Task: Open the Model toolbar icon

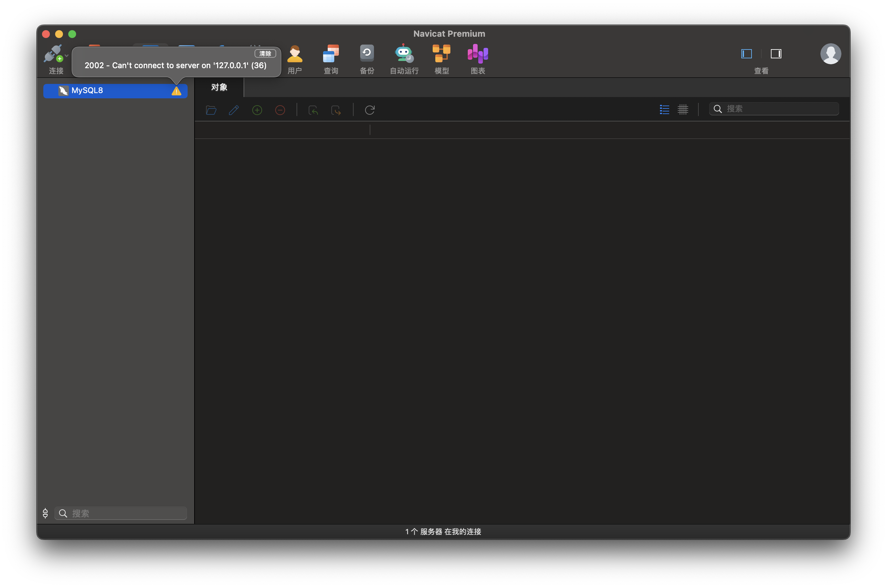Action: pos(441,54)
